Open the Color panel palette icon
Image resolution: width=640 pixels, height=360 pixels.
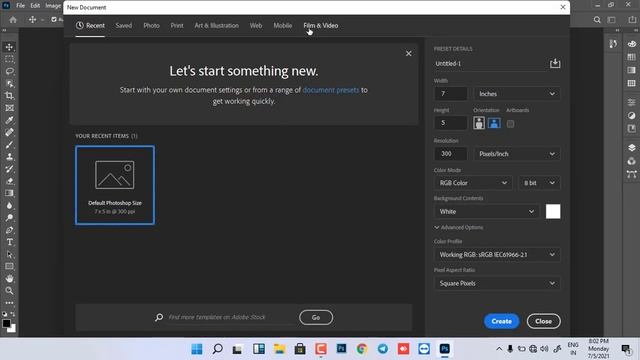631,44
